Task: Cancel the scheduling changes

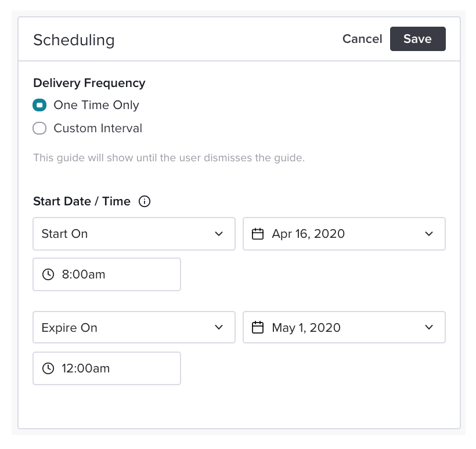Action: (362, 39)
